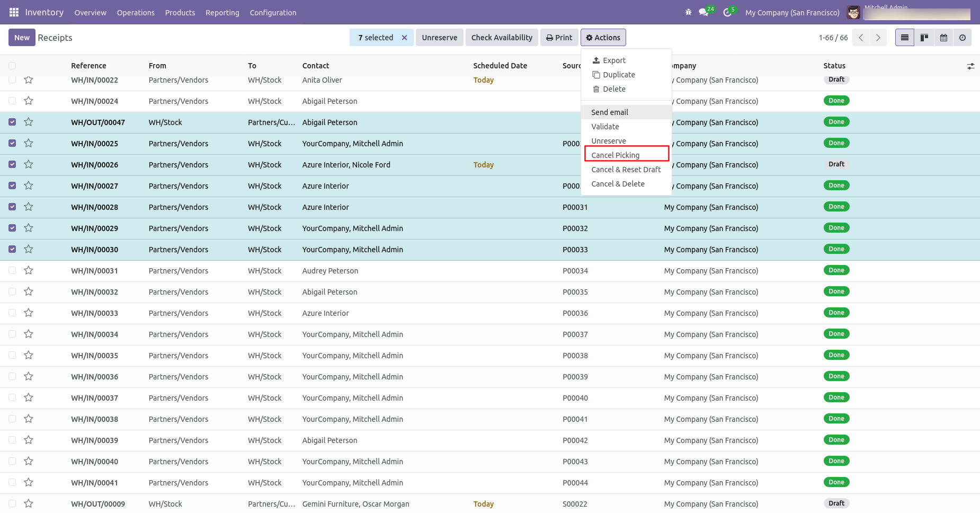Switch to activity view

[963, 38]
